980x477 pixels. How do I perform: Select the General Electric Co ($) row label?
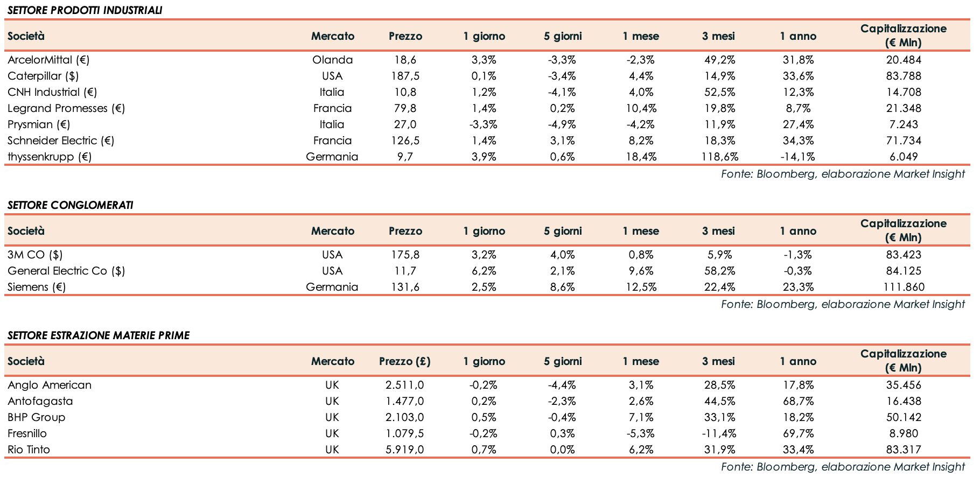(x=66, y=271)
